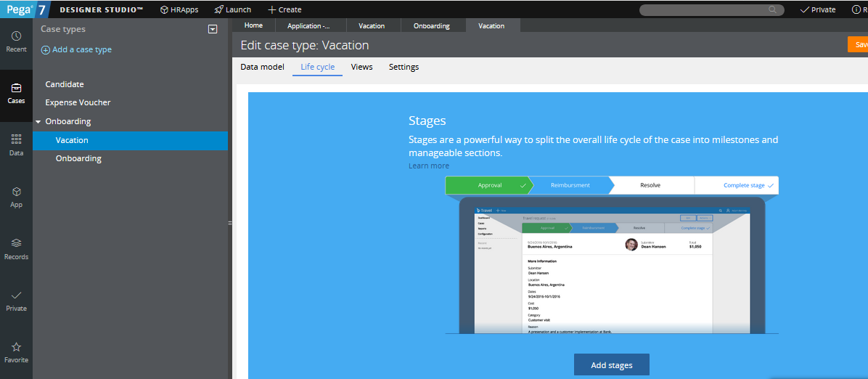Open the Private checkmark icon in sidebar
The width and height of the screenshot is (868, 379).
(x=16, y=296)
